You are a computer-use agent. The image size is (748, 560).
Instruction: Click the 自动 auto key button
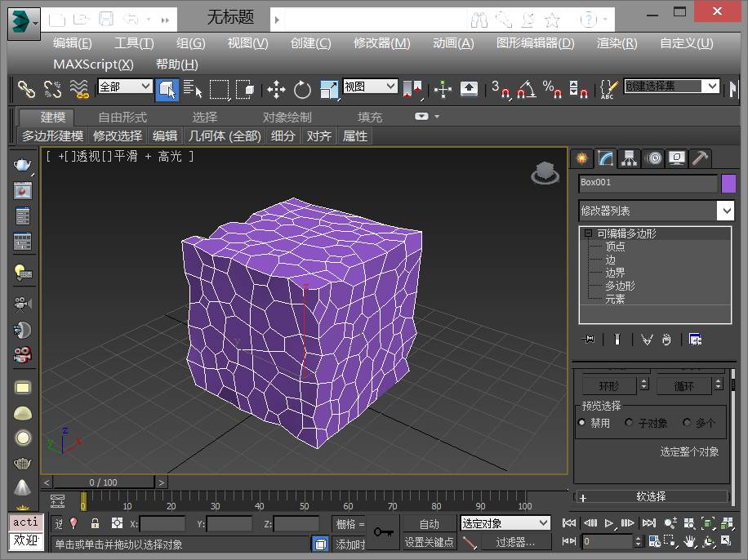pos(430,524)
